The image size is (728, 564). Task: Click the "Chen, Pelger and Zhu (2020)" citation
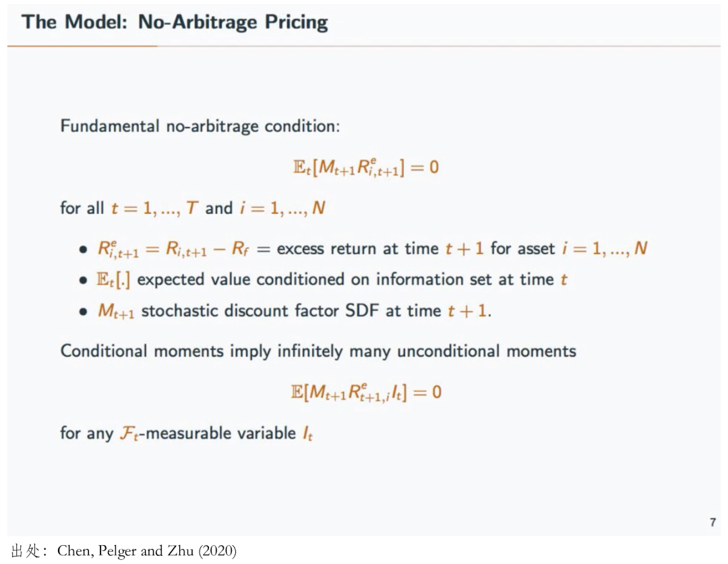point(147,551)
